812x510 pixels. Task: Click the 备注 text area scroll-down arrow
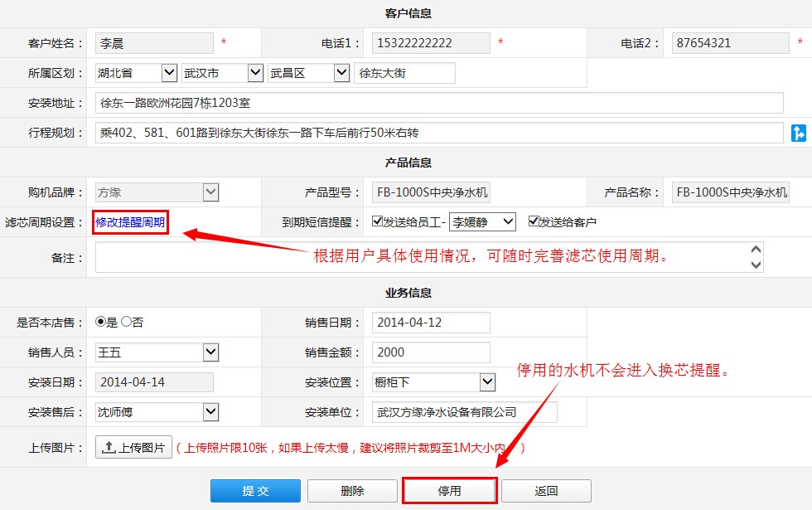pyautogui.click(x=755, y=265)
